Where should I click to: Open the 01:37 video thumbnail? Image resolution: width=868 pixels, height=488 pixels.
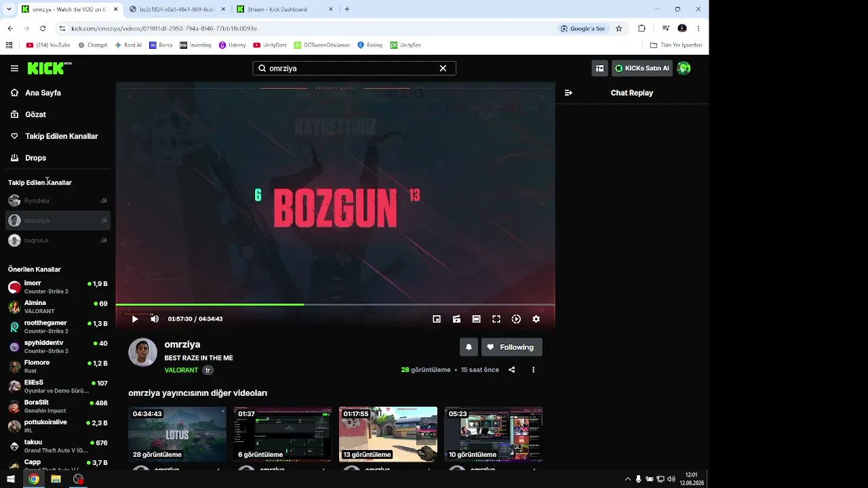pyautogui.click(x=283, y=434)
